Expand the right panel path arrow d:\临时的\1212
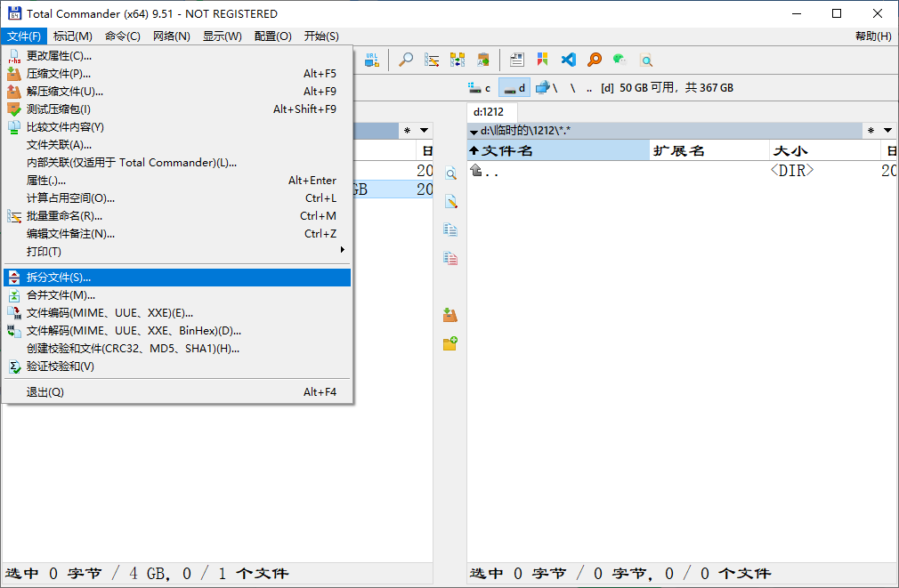The height and width of the screenshot is (588, 899). pos(474,132)
